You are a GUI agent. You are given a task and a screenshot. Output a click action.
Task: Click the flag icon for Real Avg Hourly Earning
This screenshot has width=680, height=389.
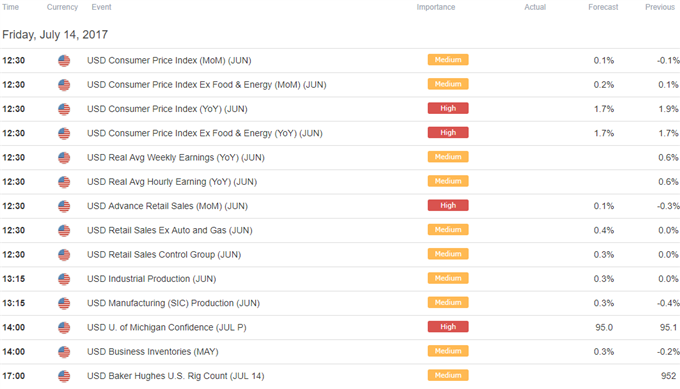[x=64, y=182]
